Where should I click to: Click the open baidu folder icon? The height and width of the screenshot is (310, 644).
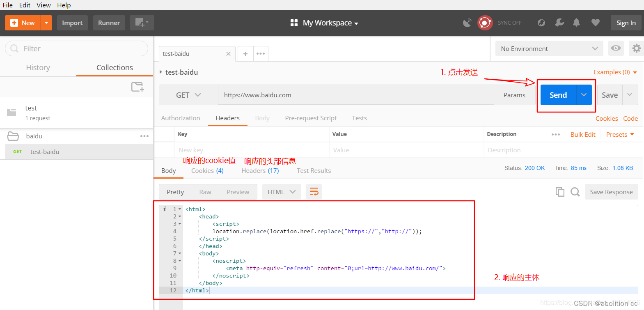coord(13,136)
